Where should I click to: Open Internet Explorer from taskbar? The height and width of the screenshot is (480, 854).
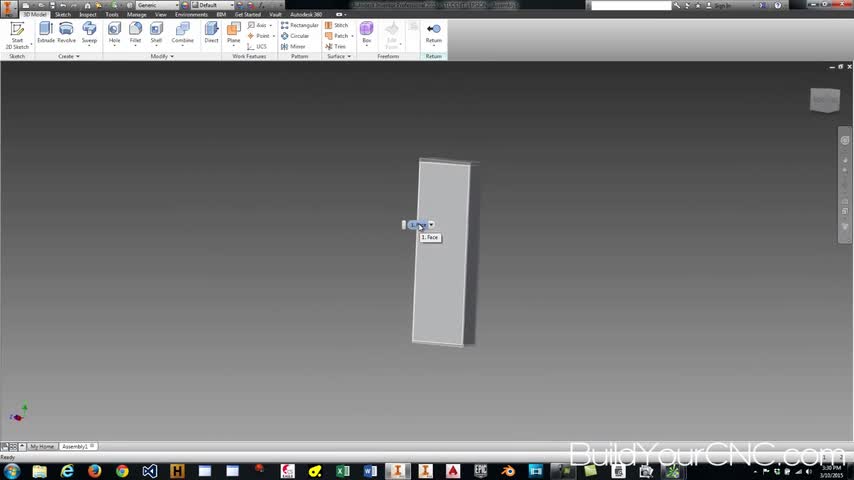(67, 471)
